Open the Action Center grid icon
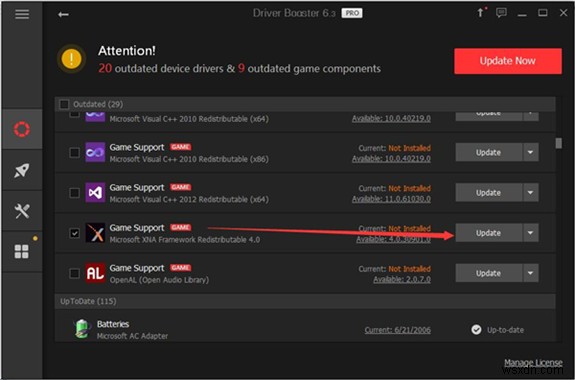 [22, 252]
